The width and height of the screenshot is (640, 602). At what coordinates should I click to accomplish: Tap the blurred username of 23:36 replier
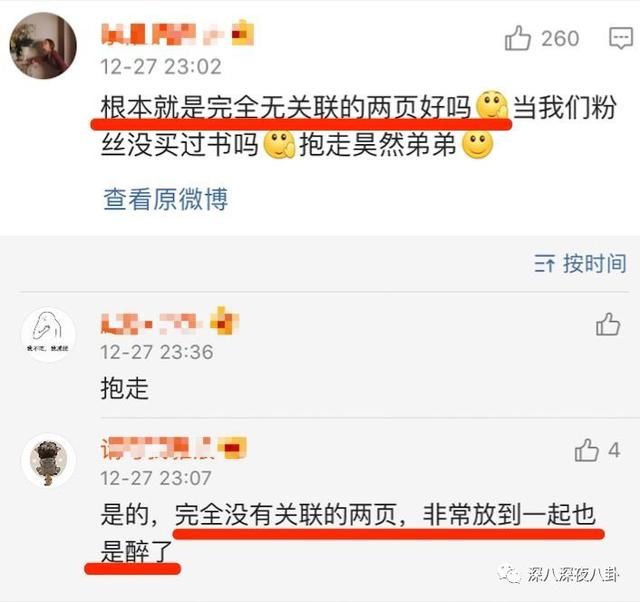pos(151,324)
